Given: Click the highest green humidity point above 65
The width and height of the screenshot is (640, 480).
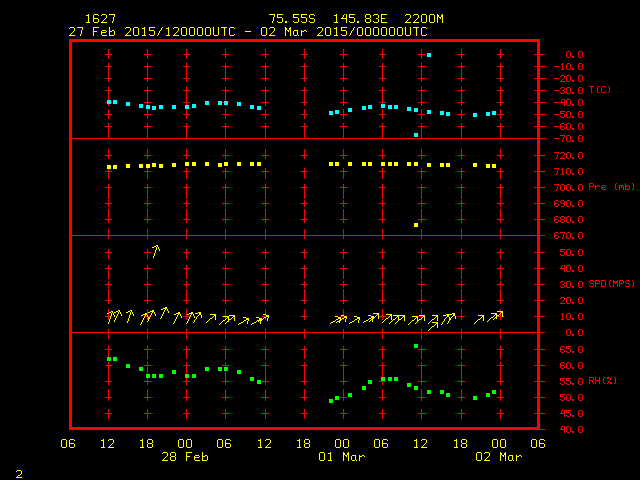Looking at the screenshot, I should tap(416, 346).
